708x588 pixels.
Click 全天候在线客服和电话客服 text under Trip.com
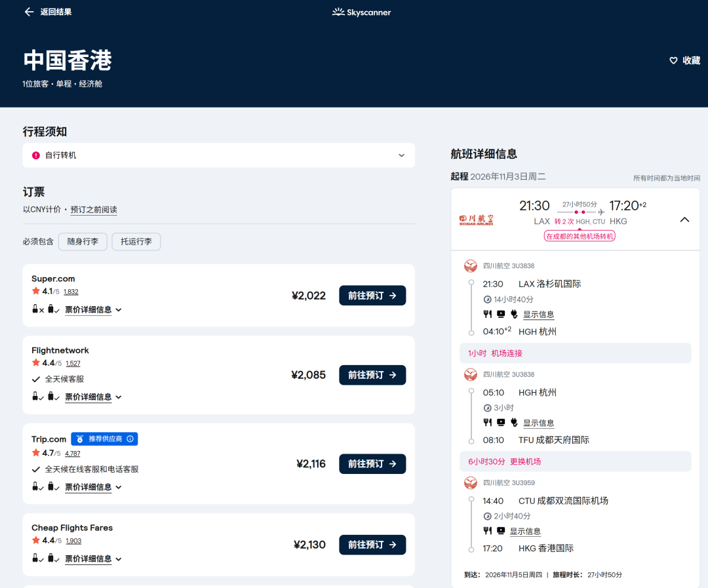click(x=92, y=469)
